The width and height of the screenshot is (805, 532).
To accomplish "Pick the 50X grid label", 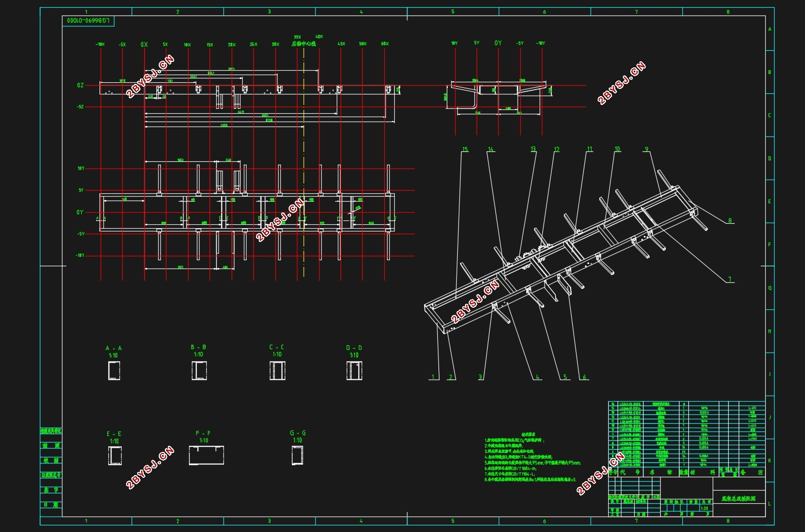I will click(x=363, y=44).
